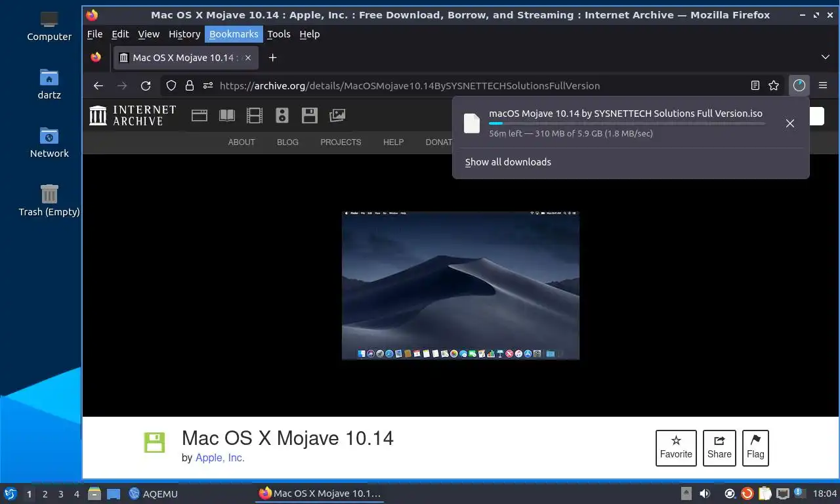Open the dartz home folder icon
Image resolution: width=840 pixels, height=504 pixels.
click(49, 84)
